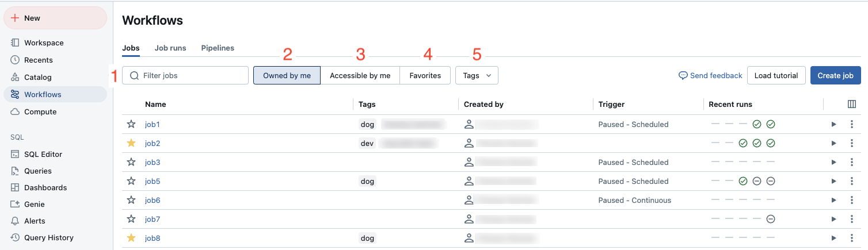Viewport: 868px width, 250px height.
Task: Open the three-dot menu for job7
Action: point(852,219)
